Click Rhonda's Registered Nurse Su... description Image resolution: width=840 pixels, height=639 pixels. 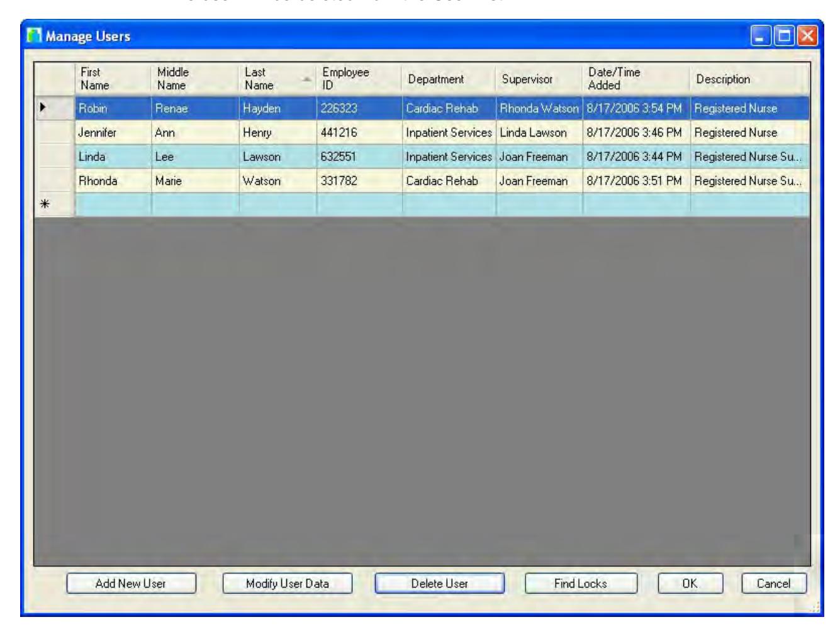point(750,181)
